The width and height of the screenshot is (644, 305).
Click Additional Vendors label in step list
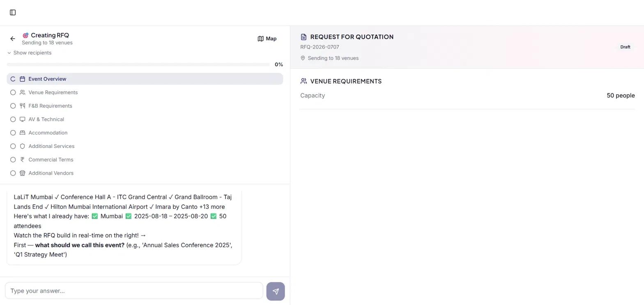point(51,173)
